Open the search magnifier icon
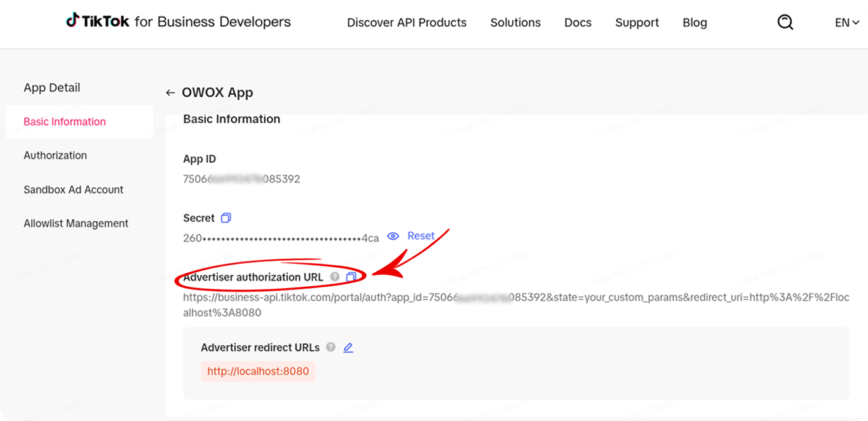 pyautogui.click(x=785, y=22)
